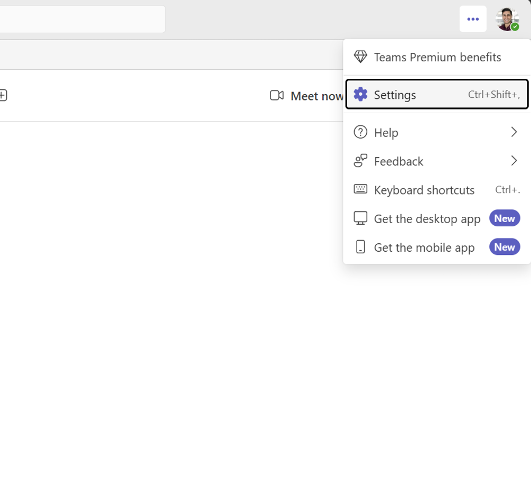Click the Keyboard shortcuts keyboard icon
The image size is (532, 496).
360,189
